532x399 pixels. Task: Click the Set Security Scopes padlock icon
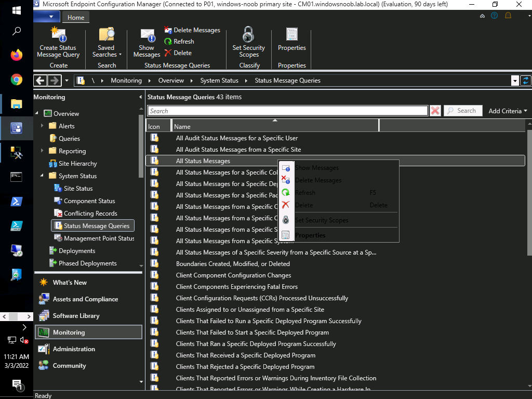[x=248, y=34]
